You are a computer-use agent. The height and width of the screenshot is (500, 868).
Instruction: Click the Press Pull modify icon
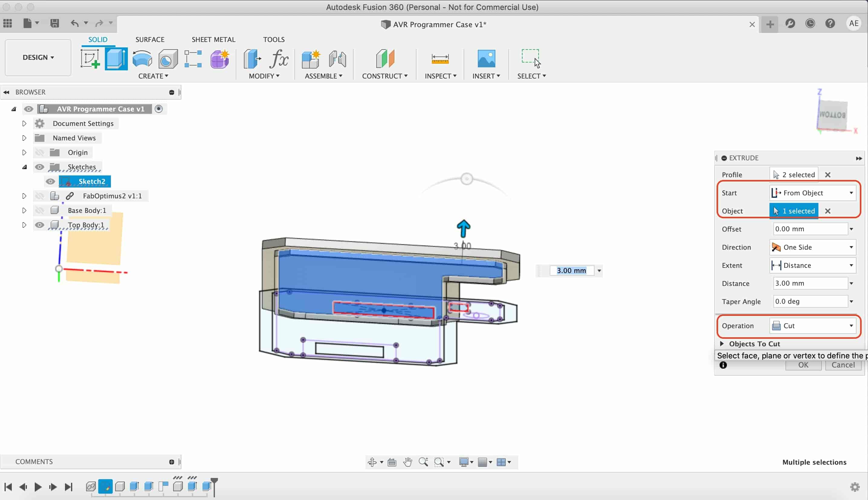tap(252, 59)
